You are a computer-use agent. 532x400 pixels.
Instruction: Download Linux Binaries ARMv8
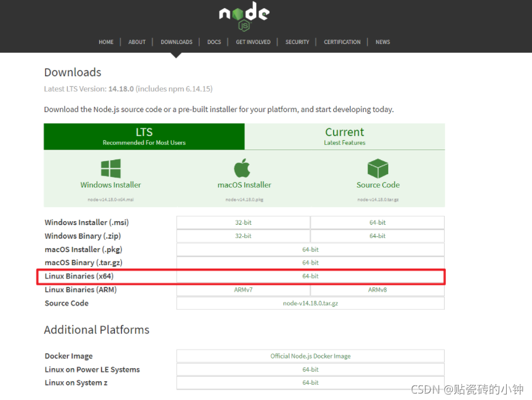tap(377, 290)
